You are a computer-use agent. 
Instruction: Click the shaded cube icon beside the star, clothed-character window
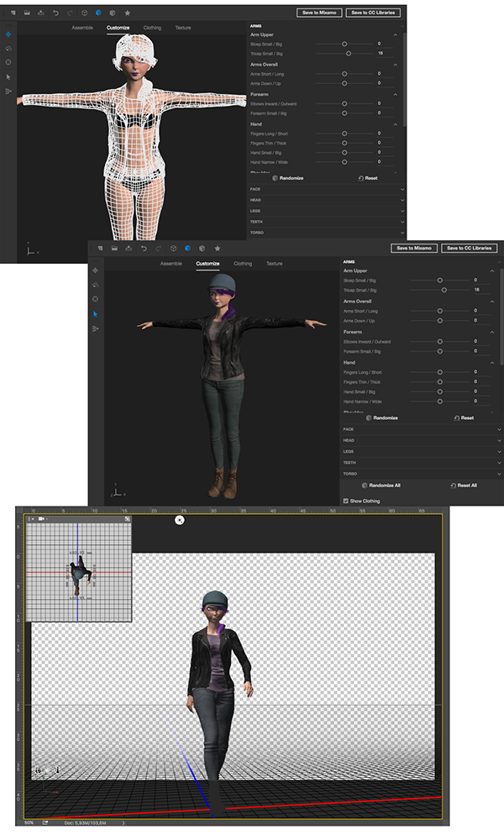[x=202, y=249]
